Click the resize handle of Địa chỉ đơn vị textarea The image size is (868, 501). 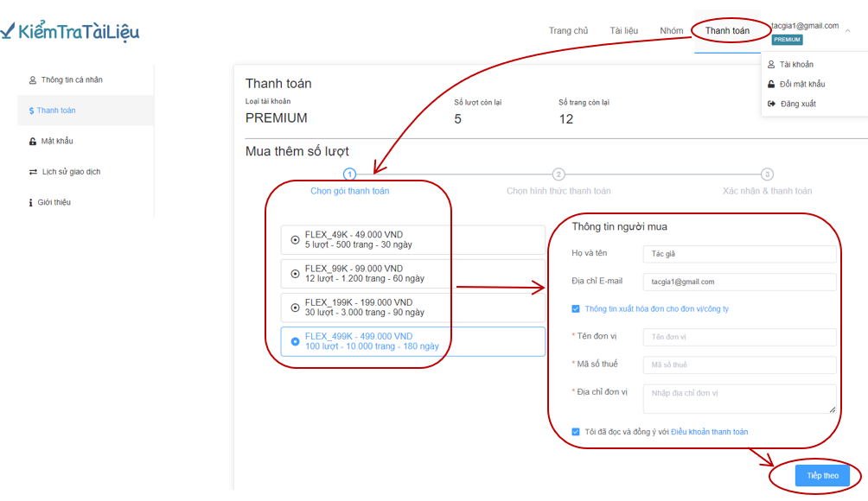832,409
